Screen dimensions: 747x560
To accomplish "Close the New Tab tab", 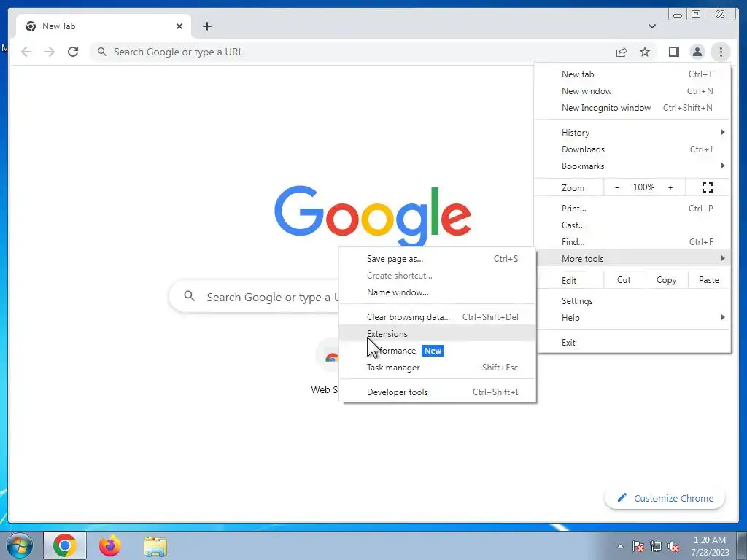I will tap(179, 26).
